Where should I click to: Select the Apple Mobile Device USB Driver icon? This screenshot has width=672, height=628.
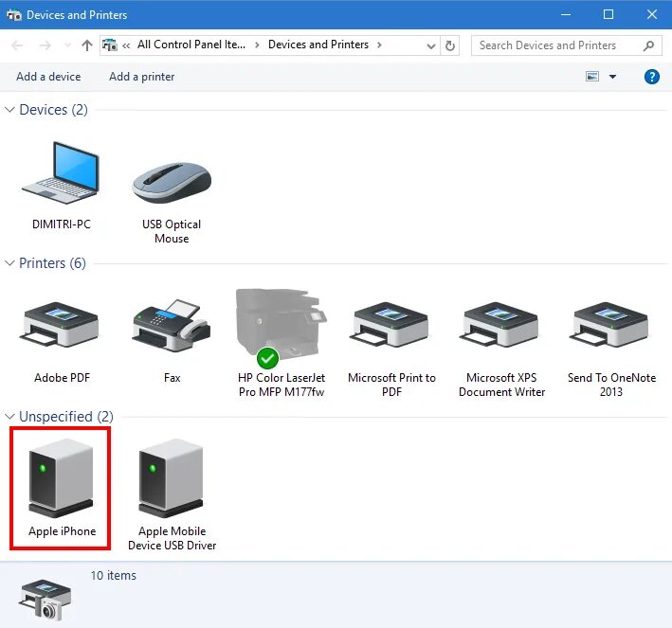[x=171, y=478]
